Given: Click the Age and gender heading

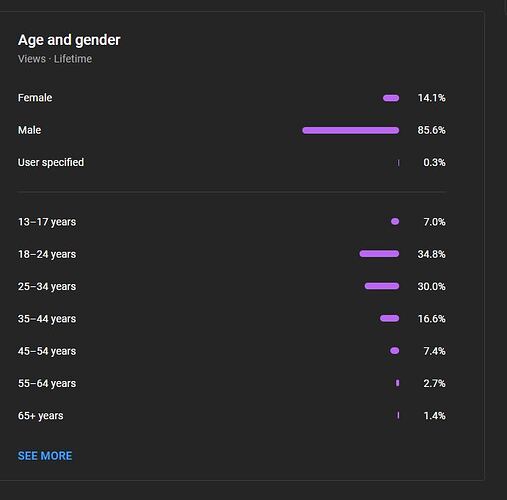Looking at the screenshot, I should (69, 40).
